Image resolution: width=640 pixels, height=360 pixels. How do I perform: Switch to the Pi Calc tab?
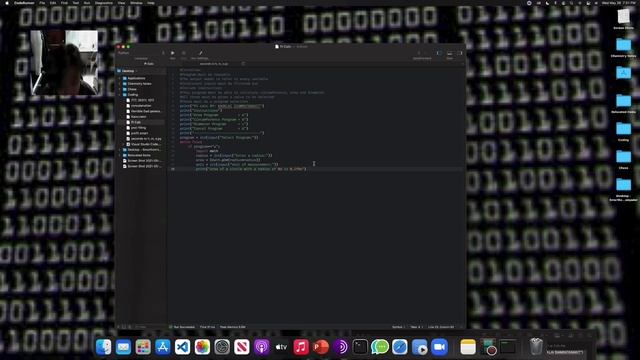click(149, 64)
